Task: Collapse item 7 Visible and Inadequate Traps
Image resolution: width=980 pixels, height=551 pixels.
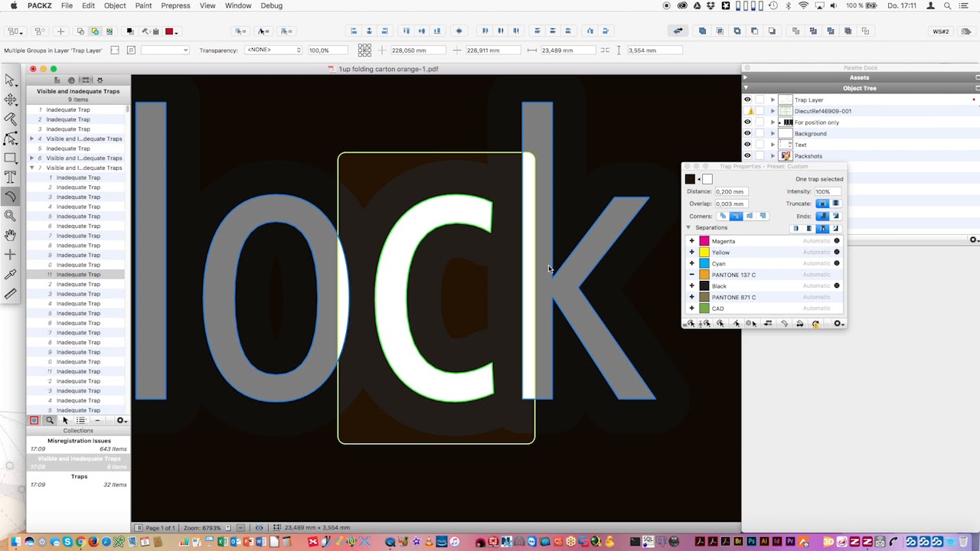Action: click(x=31, y=168)
